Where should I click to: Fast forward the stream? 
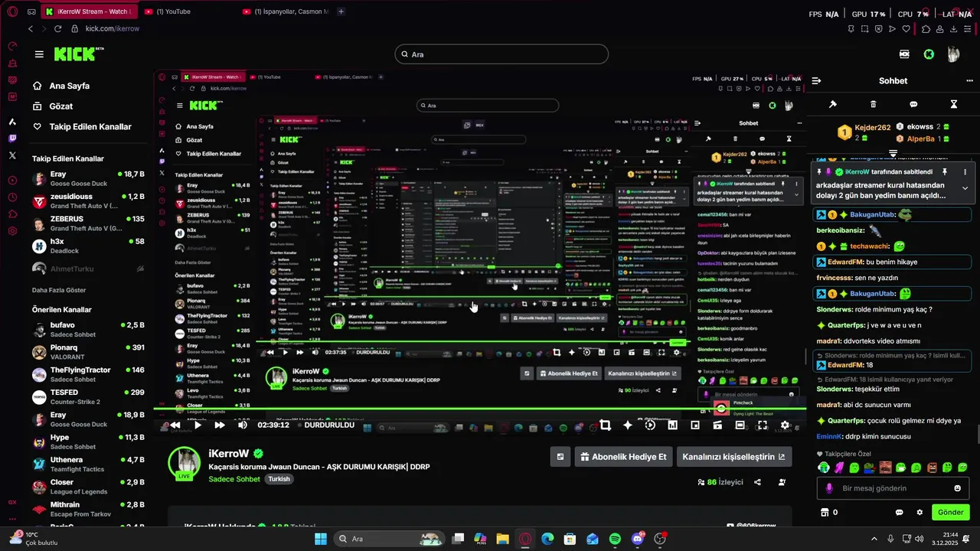click(x=220, y=425)
